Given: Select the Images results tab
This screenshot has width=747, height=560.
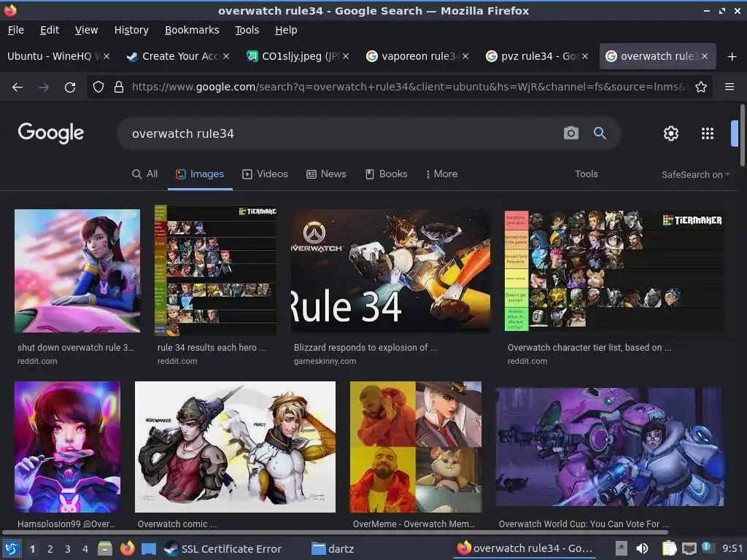Looking at the screenshot, I should point(200,174).
